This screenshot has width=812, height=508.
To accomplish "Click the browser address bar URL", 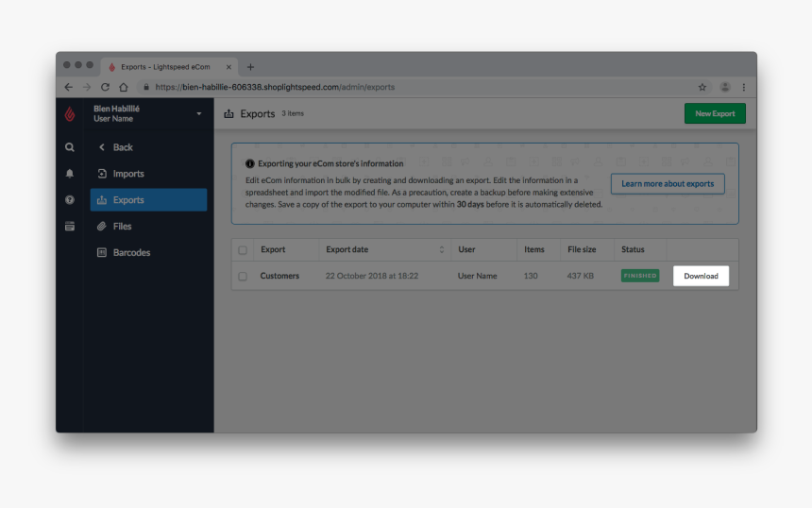I will click(x=275, y=87).
